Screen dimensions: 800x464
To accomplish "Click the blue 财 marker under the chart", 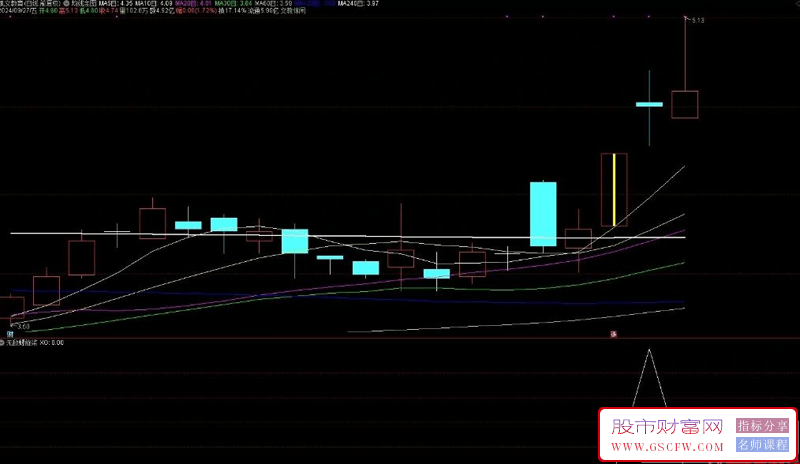I will point(10,334).
